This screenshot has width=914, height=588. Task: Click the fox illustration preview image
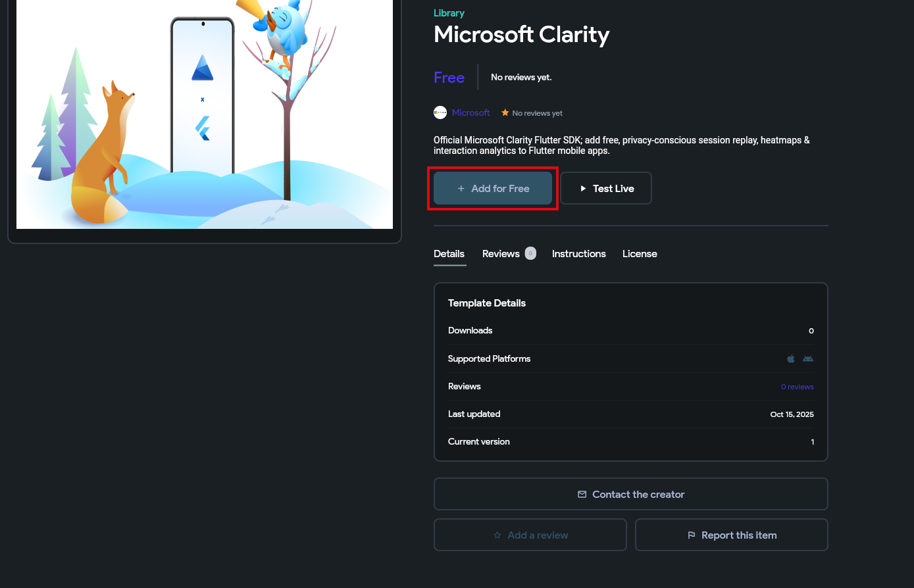(x=204, y=114)
